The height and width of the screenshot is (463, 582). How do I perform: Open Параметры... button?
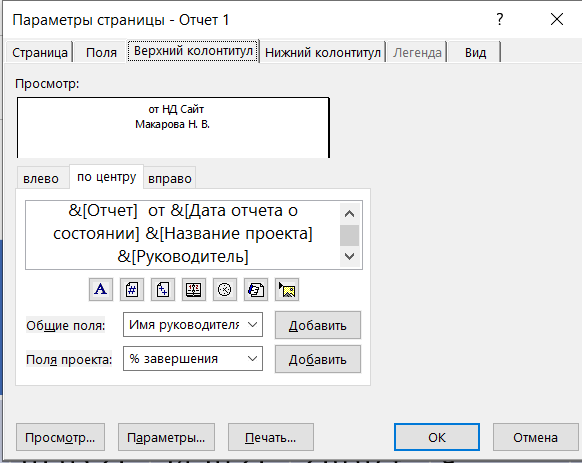coord(166,437)
